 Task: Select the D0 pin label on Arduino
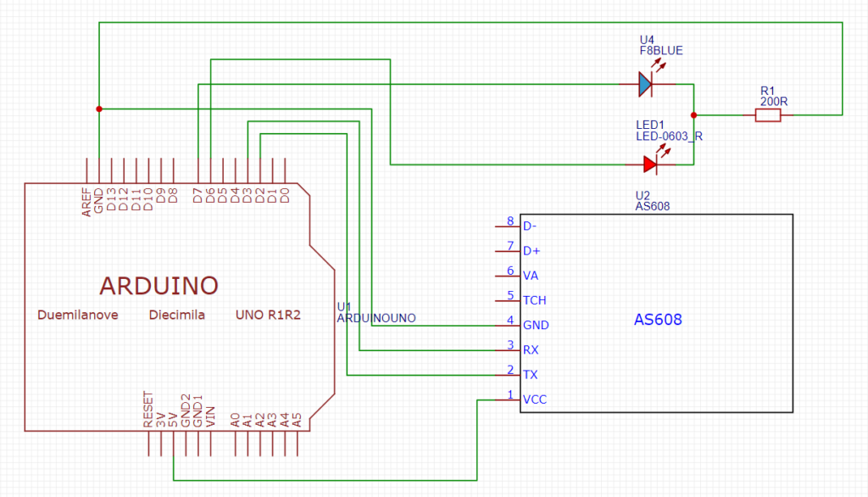coord(285,195)
